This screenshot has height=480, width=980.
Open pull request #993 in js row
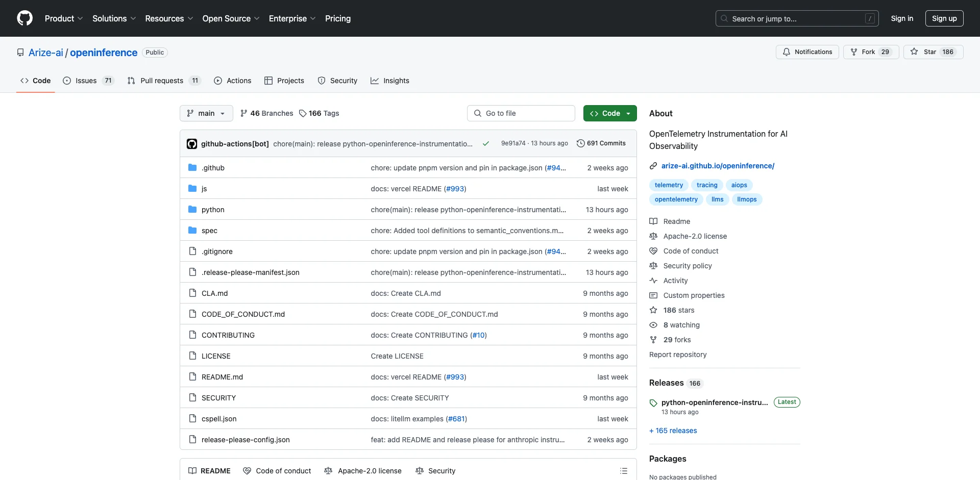tap(455, 189)
